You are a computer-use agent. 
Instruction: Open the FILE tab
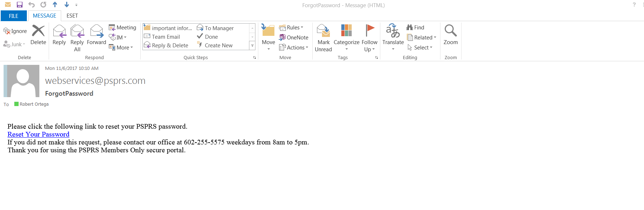click(x=14, y=16)
